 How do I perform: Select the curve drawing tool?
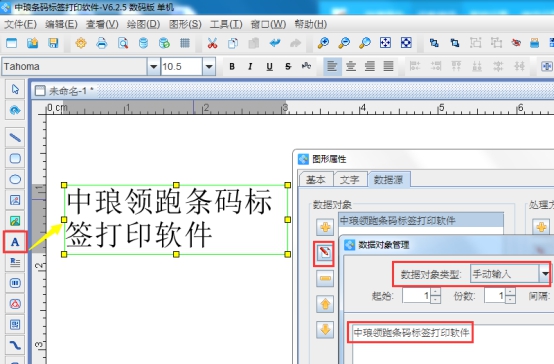tap(15, 345)
